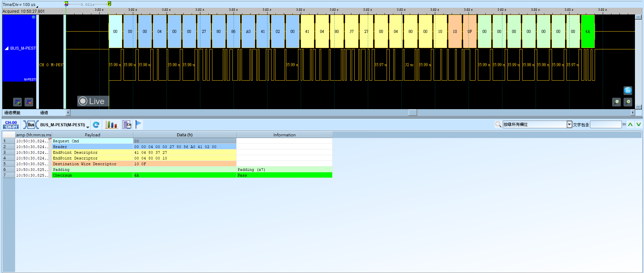Image resolution: width=644 pixels, height=273 pixels.
Task: Click the zoom in magnifier in waveform
Action: pyautogui.click(x=628, y=102)
